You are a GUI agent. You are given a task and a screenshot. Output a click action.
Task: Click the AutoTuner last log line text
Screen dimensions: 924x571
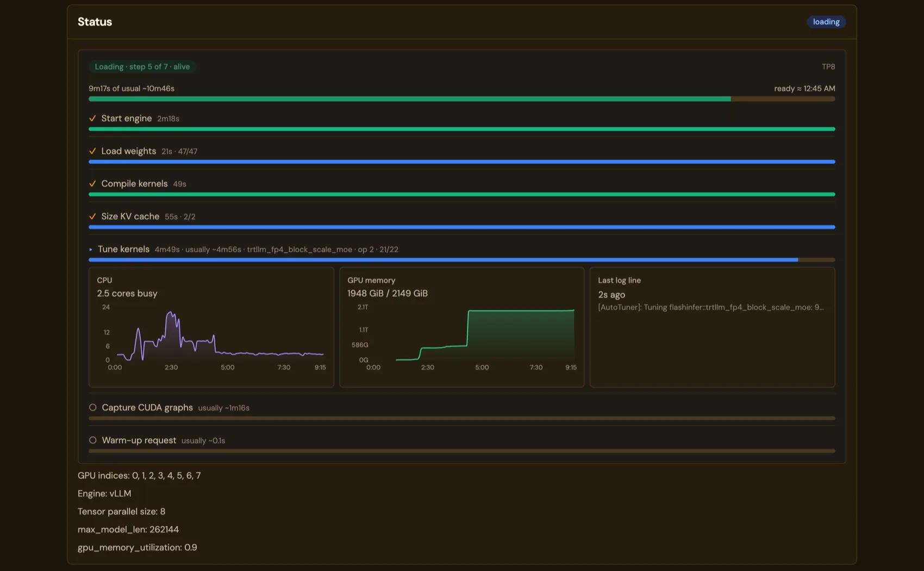(x=711, y=307)
